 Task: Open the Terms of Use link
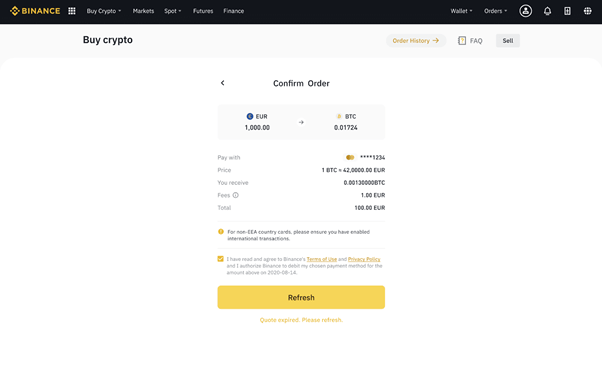point(321,259)
